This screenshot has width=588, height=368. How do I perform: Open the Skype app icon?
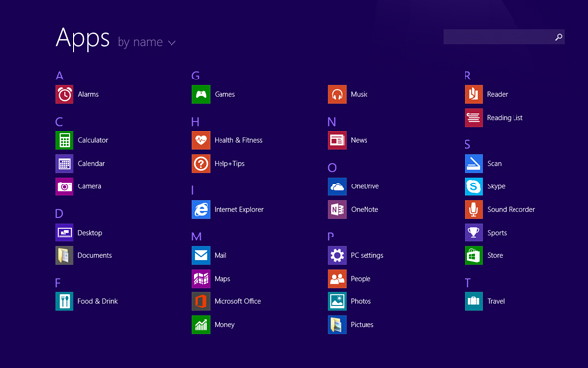(473, 186)
